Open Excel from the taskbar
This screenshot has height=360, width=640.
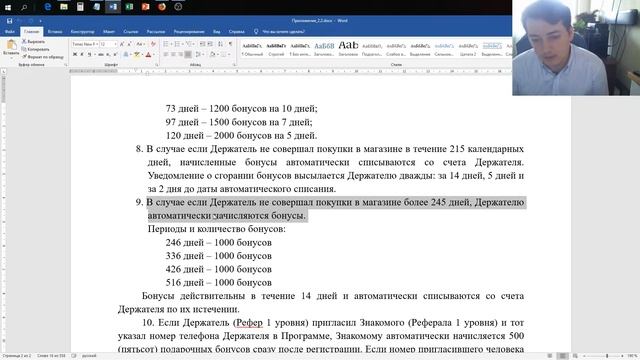click(129, 7)
